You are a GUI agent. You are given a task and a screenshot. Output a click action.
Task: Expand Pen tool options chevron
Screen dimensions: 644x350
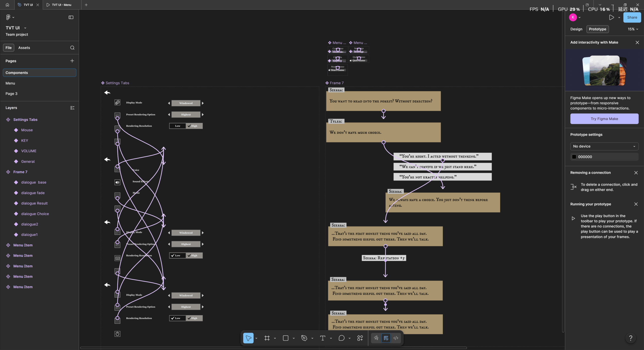[312, 338]
